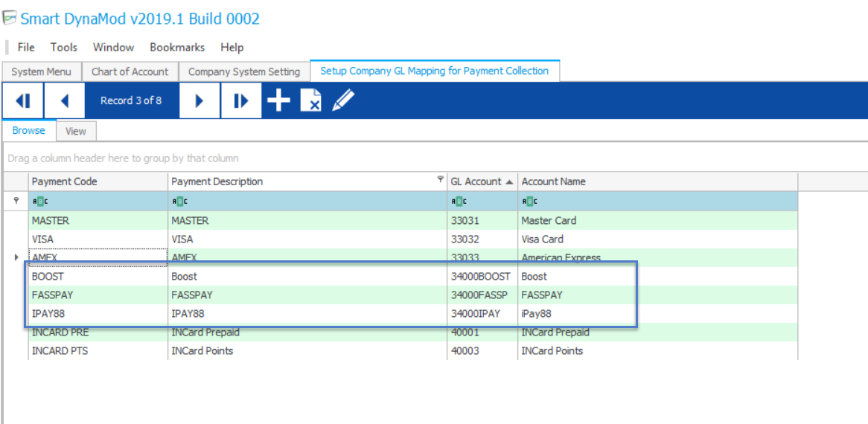The image size is (868, 424).
Task: Click Payment Description column filter pin icon
Action: (x=440, y=179)
